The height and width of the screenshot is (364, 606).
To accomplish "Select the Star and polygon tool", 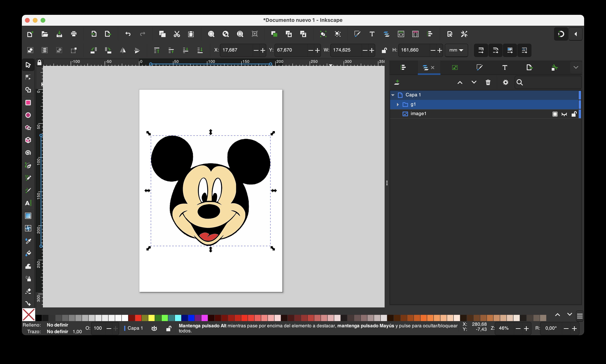I will [28, 128].
